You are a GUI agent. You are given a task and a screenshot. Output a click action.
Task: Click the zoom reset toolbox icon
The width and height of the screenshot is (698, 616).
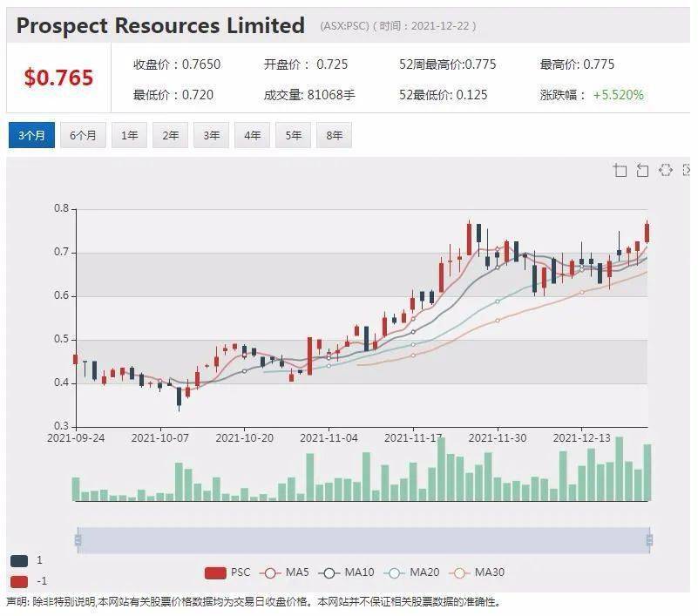pyautogui.click(x=642, y=170)
